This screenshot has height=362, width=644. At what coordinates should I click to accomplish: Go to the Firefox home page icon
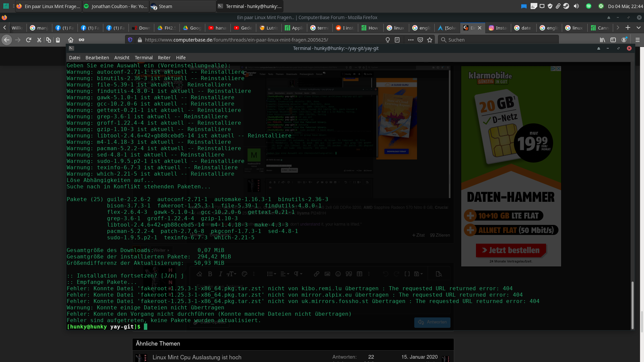70,40
